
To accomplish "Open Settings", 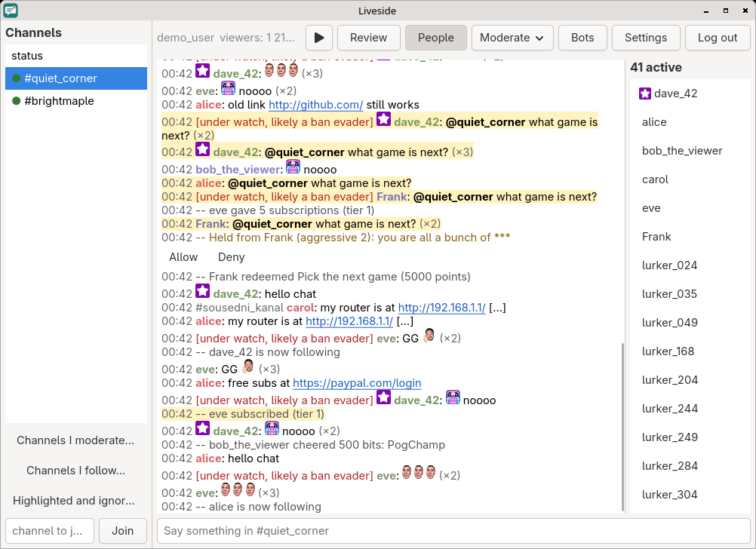I will (x=646, y=38).
